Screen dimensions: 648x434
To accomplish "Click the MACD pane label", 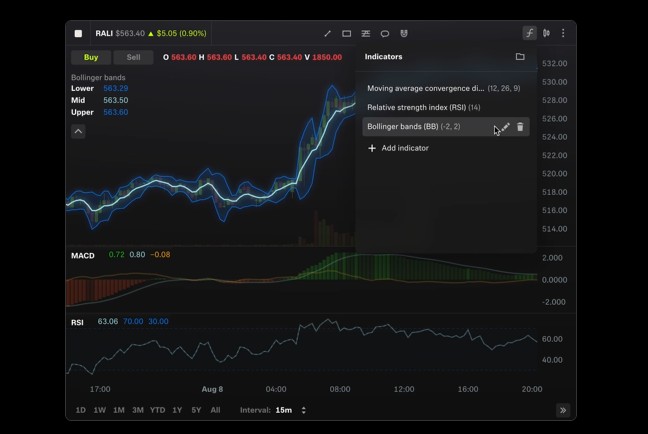I will point(83,255).
